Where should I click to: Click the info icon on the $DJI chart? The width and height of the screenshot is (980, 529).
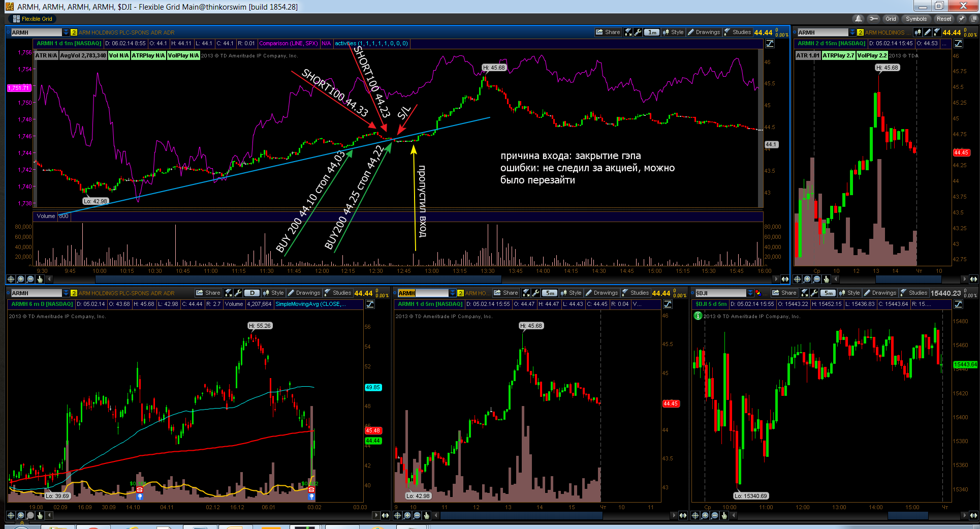[x=698, y=316]
